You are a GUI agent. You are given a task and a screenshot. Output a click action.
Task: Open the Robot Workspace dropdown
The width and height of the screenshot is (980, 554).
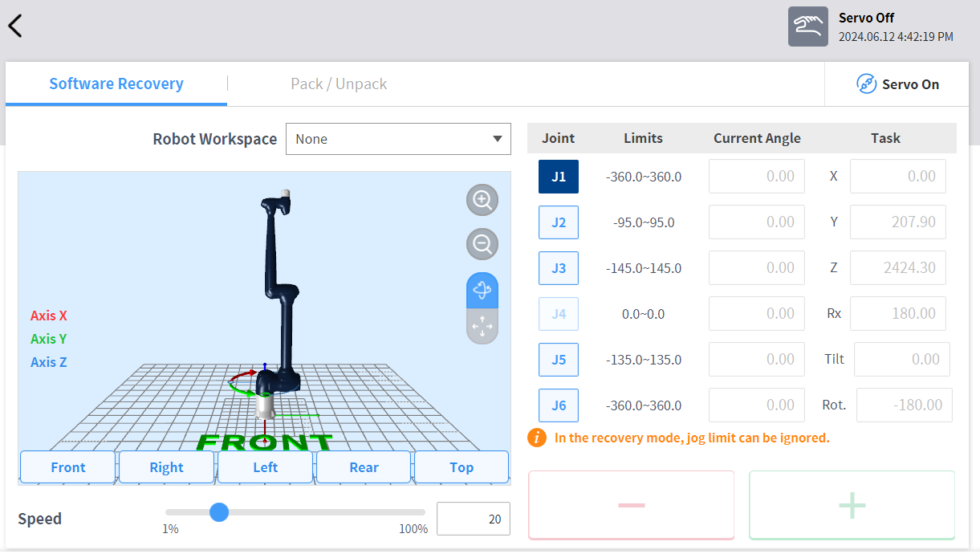pyautogui.click(x=398, y=139)
